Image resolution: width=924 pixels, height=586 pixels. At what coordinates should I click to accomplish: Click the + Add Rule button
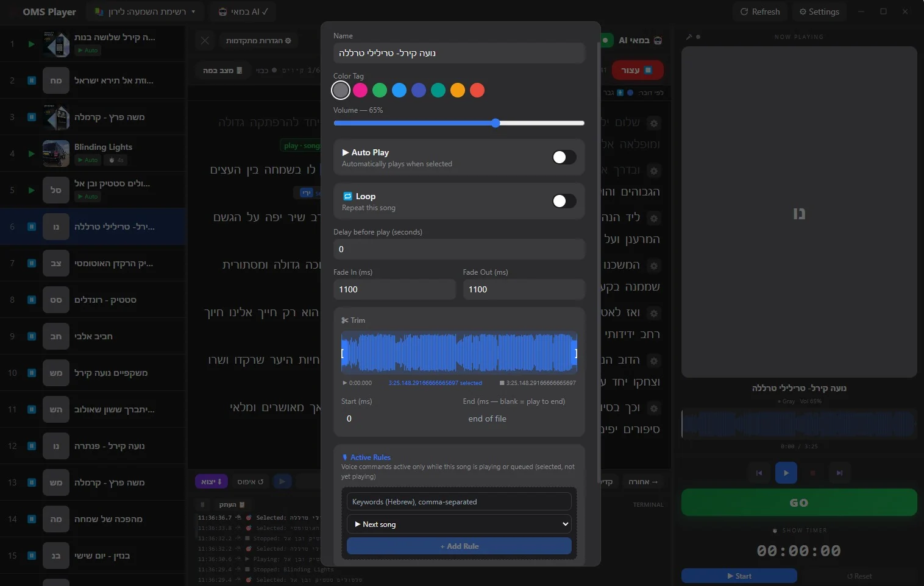[459, 546]
